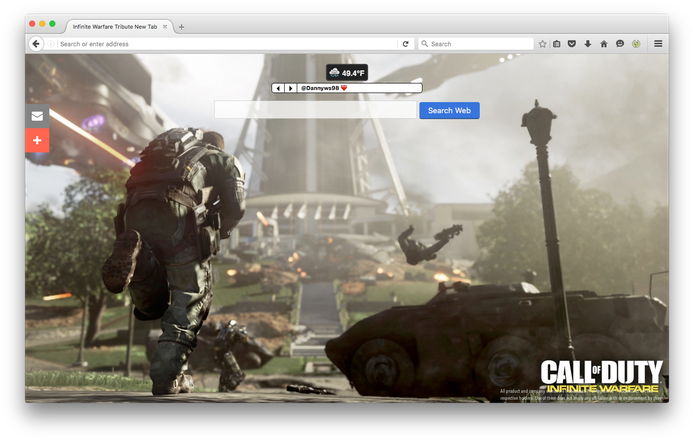Click the red plus sidebar button

click(37, 140)
